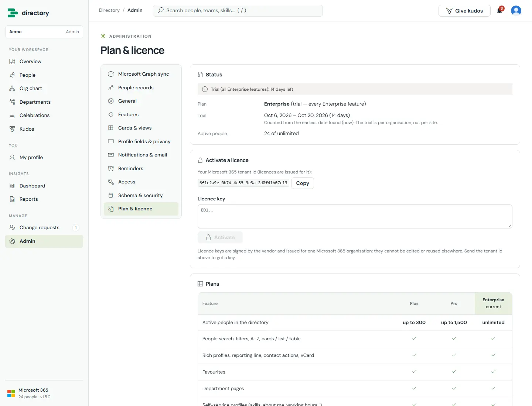The image size is (532, 406).
Task: Open People records admin section
Action: click(141, 88)
